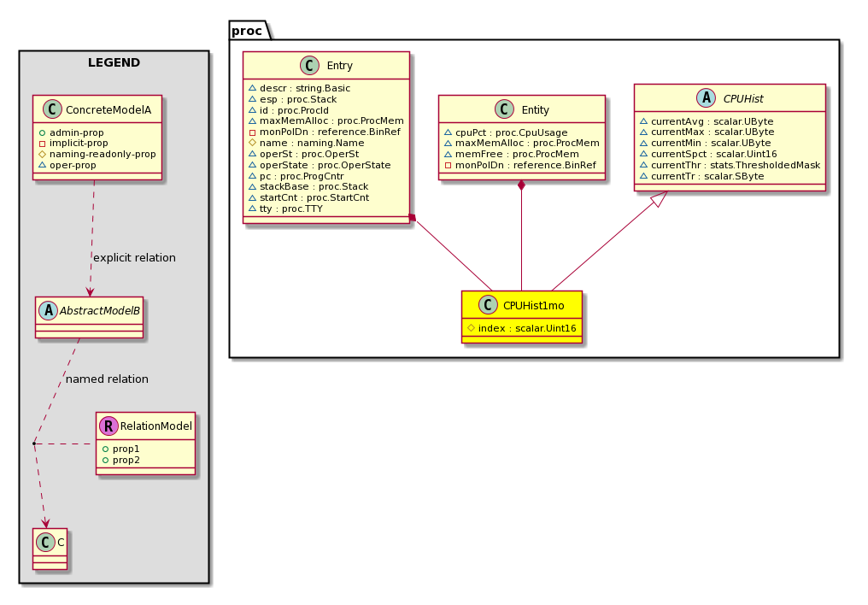868x605 pixels.
Task: Click 'pc : proc.ProgCntr' attribute
Action: click(x=302, y=176)
